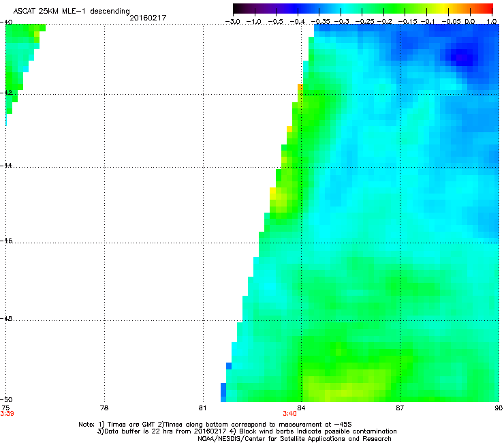Click the color bar label -0.3
Image resolution: width=504 pixels, height=443 pixels.
click(x=341, y=22)
